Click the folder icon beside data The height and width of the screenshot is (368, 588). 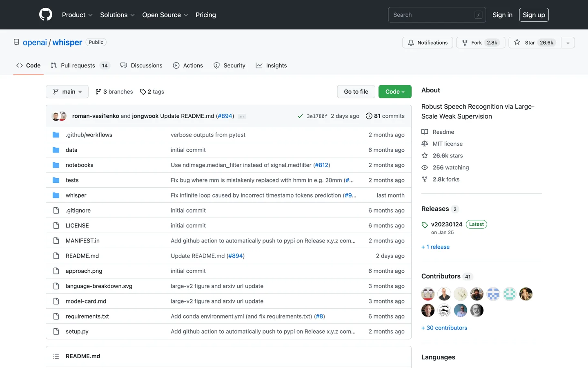point(56,150)
